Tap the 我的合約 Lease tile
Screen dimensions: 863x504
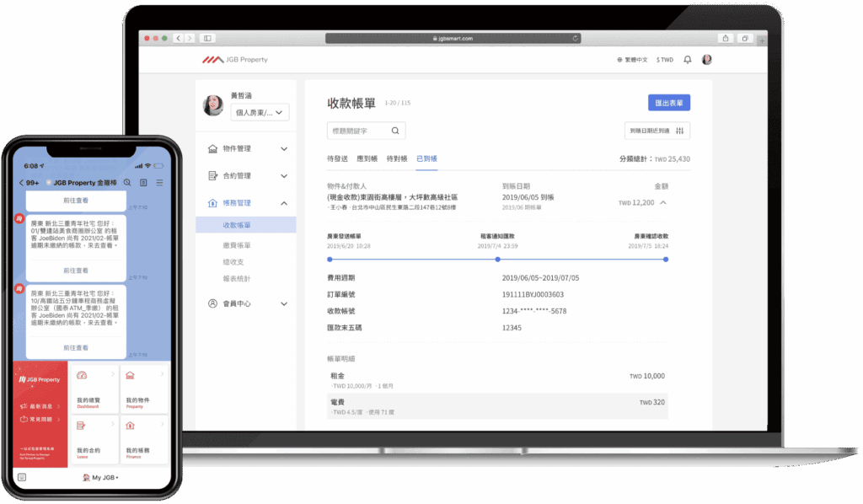pyautogui.click(x=94, y=439)
